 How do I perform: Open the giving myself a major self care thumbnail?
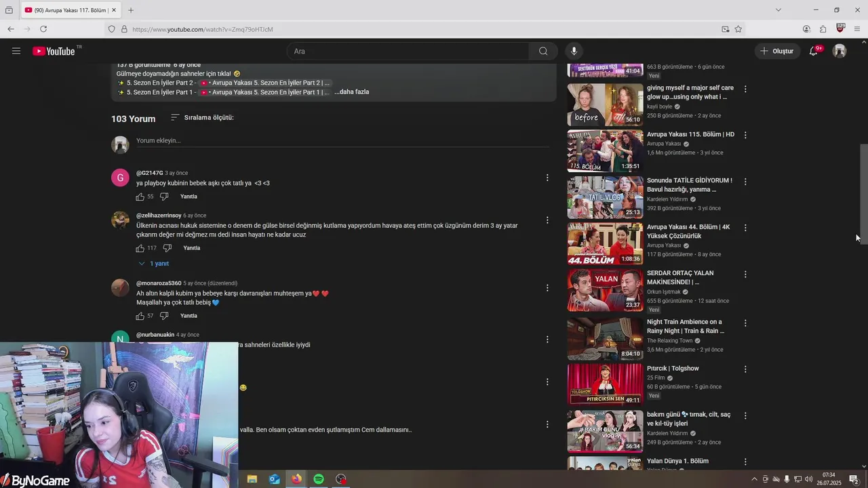click(x=605, y=105)
